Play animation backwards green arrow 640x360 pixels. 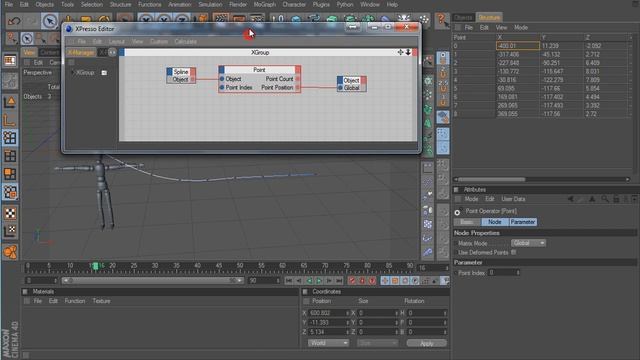coord(309,281)
